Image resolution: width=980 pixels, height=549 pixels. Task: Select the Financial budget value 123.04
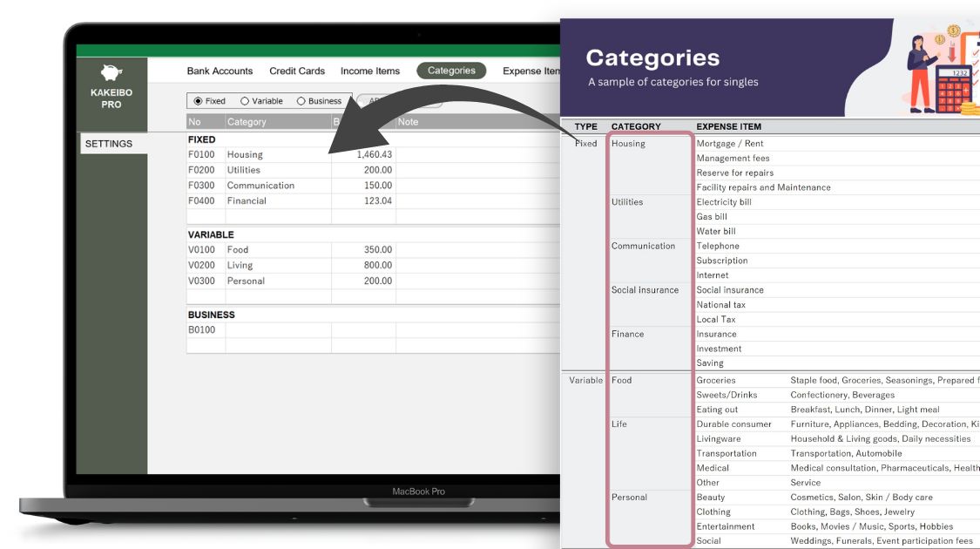(377, 201)
